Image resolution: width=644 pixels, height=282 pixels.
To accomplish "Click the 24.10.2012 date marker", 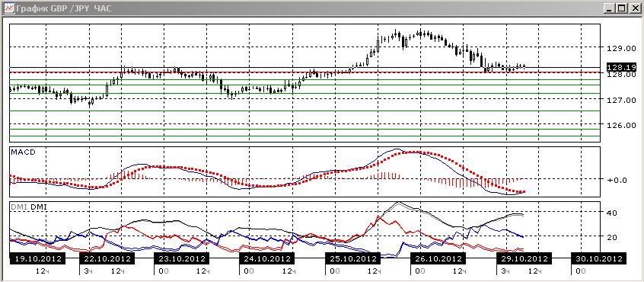I will [x=266, y=259].
